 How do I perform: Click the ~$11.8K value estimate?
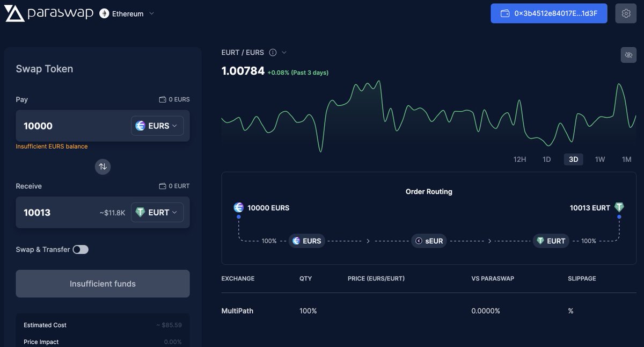(x=112, y=213)
